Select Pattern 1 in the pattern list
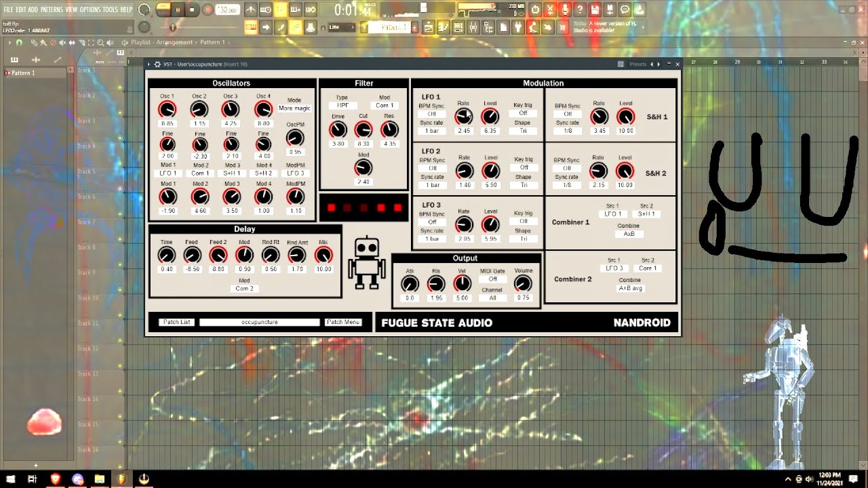This screenshot has width=868, height=488. point(36,73)
